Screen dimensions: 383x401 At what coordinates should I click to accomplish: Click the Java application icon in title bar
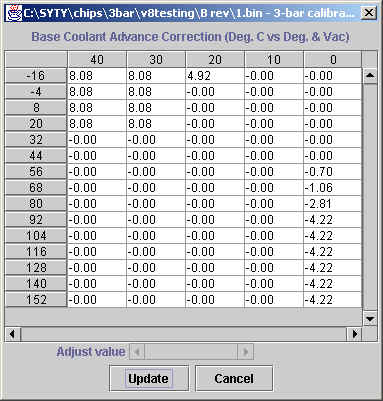pos(14,13)
